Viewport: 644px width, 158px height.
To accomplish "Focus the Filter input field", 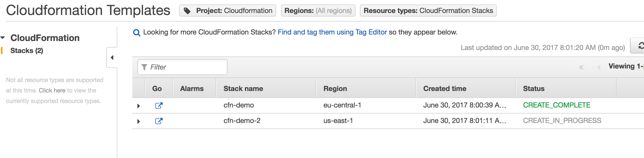I will (182, 67).
